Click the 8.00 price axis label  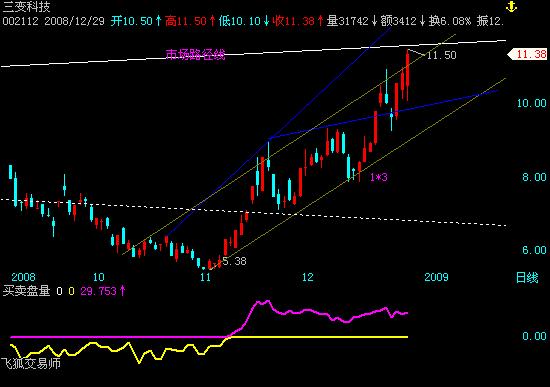pos(534,177)
